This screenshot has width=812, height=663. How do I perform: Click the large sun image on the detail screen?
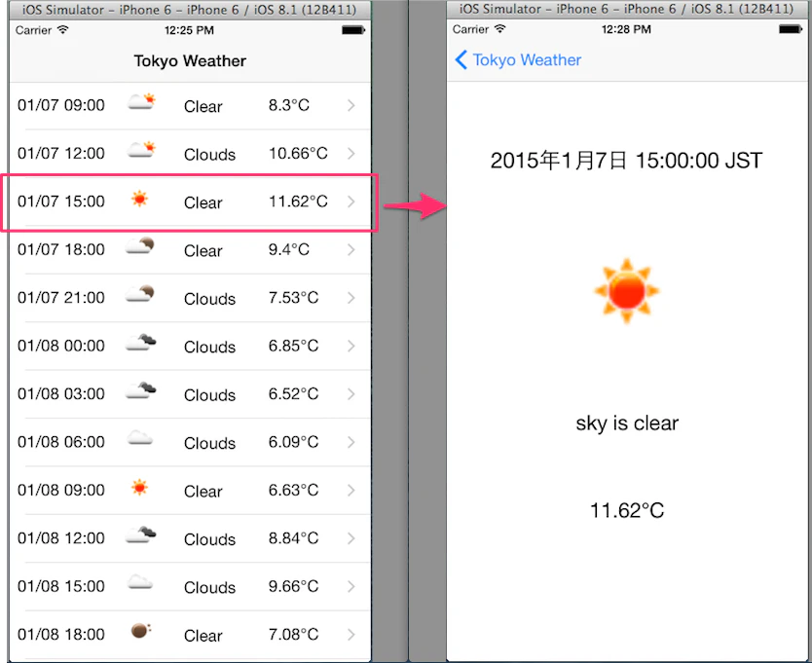point(627,290)
